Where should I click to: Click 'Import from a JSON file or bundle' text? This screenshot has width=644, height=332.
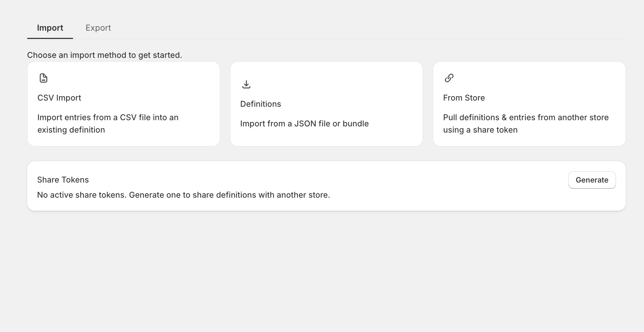304,124
